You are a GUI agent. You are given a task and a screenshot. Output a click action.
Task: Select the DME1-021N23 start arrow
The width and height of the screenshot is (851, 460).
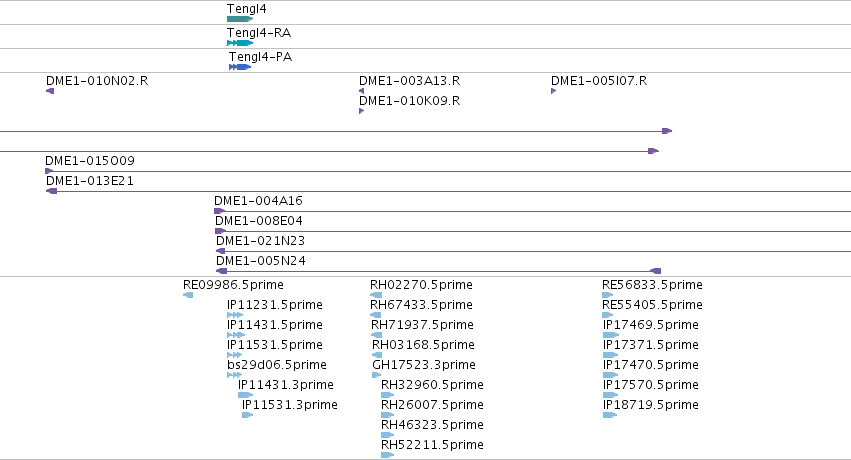pyautogui.click(x=220, y=251)
